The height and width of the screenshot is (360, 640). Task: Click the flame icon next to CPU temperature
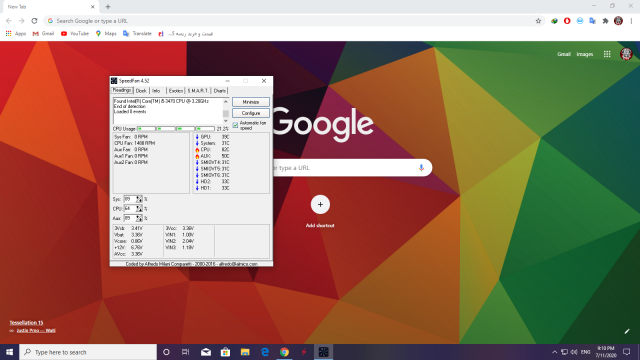pos(197,150)
